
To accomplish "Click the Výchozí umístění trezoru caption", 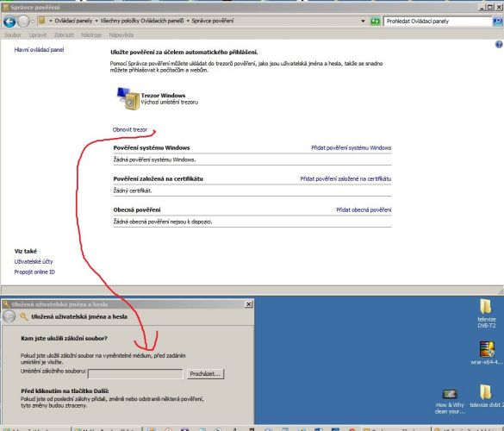I will (x=170, y=102).
